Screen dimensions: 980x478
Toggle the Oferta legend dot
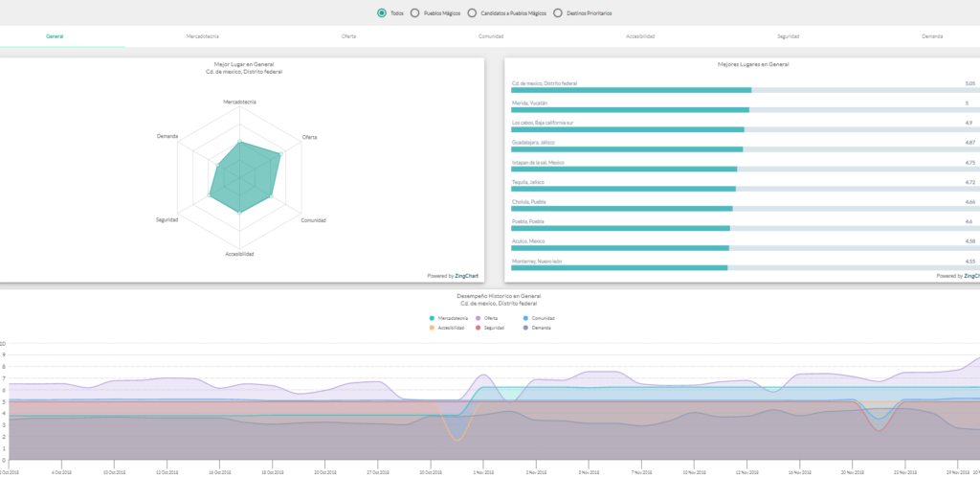479,318
